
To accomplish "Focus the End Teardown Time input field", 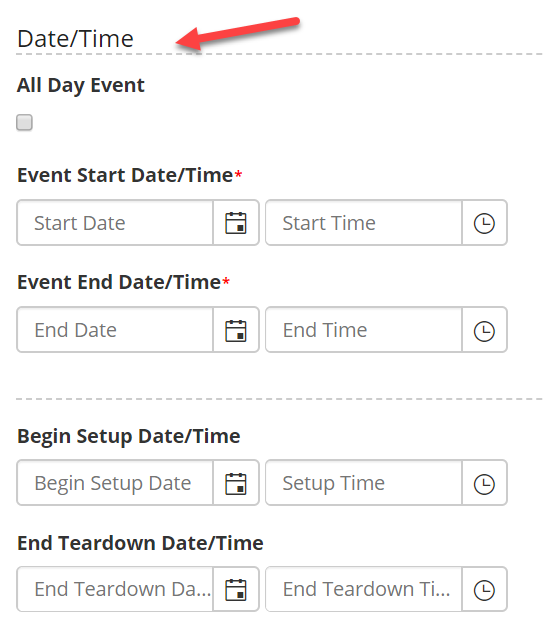I will click(364, 590).
